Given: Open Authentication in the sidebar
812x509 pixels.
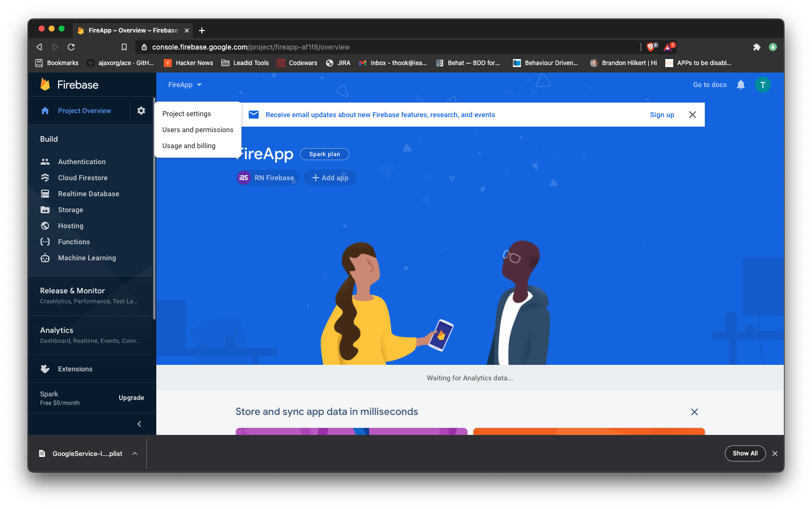Looking at the screenshot, I should (82, 162).
